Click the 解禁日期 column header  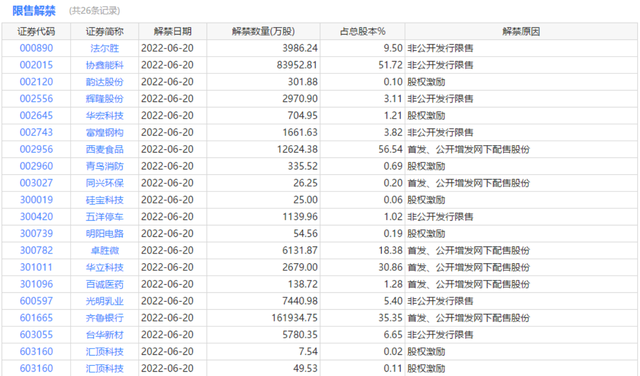[x=173, y=31]
